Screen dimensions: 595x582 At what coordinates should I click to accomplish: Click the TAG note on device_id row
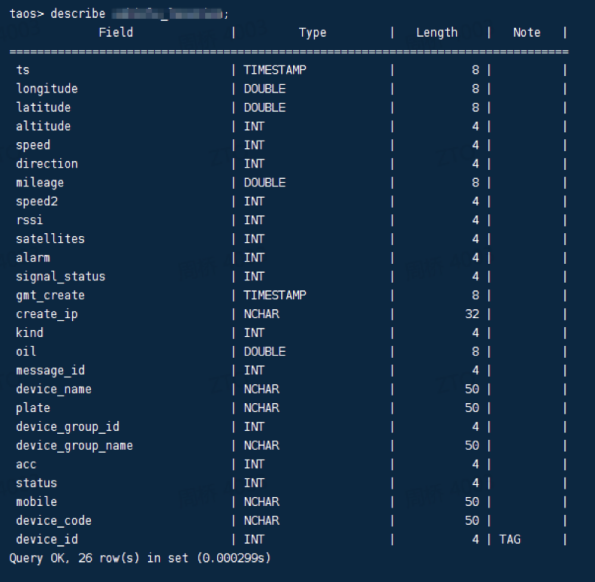coord(510,539)
